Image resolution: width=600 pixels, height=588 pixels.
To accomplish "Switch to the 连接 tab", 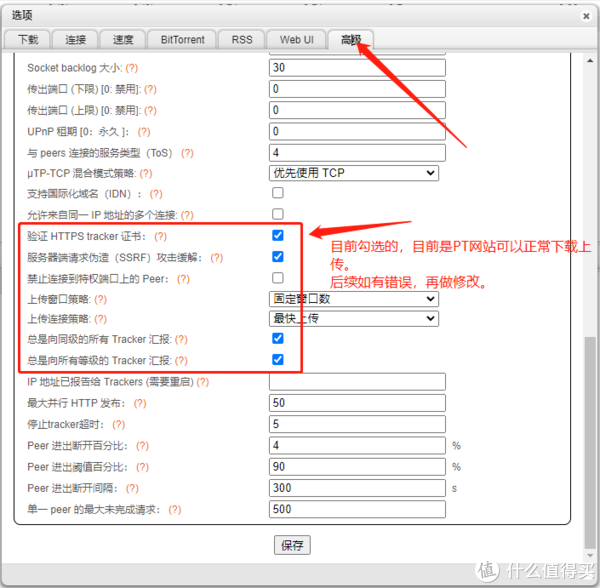I will point(75,39).
